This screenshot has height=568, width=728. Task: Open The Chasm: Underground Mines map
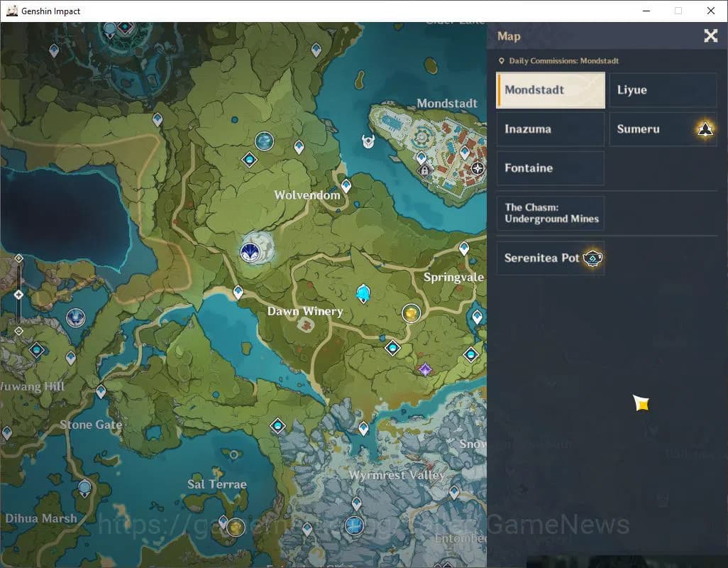[x=550, y=214]
